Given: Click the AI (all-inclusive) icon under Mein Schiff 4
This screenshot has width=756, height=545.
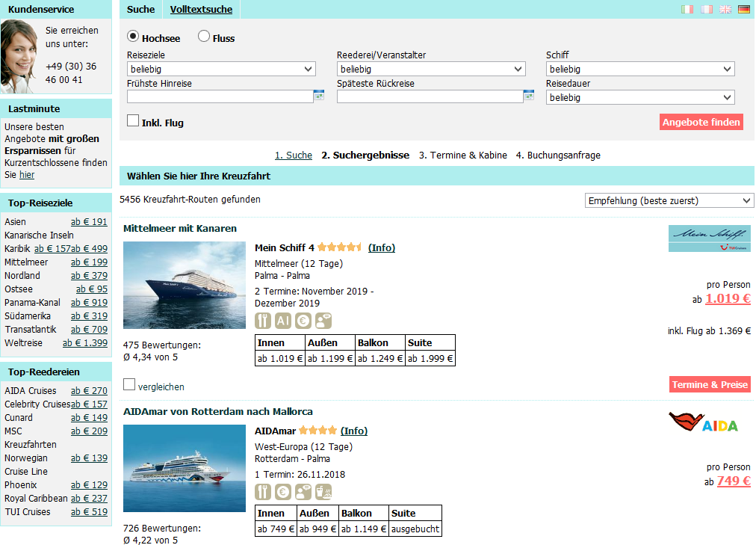Looking at the screenshot, I should pyautogui.click(x=283, y=320).
